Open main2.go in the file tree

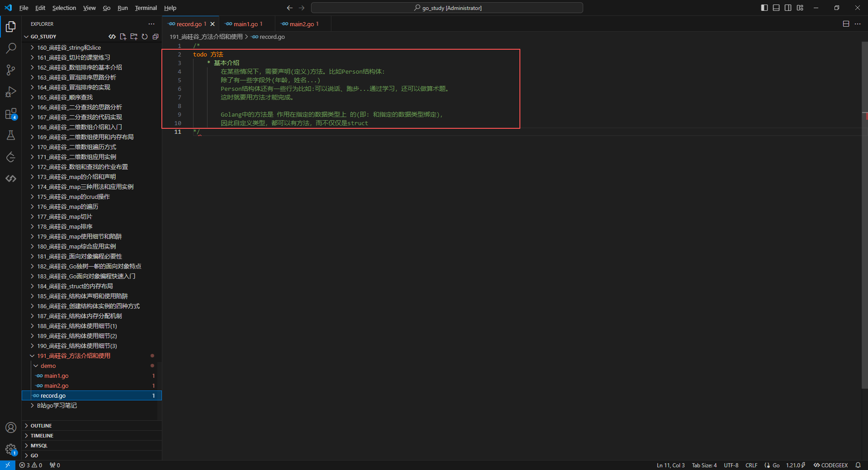[92, 385]
